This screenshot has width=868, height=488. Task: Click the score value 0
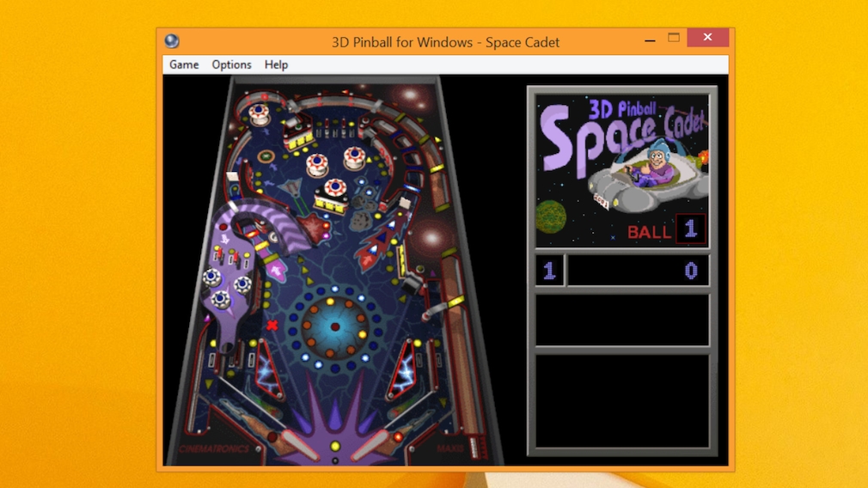coord(691,271)
